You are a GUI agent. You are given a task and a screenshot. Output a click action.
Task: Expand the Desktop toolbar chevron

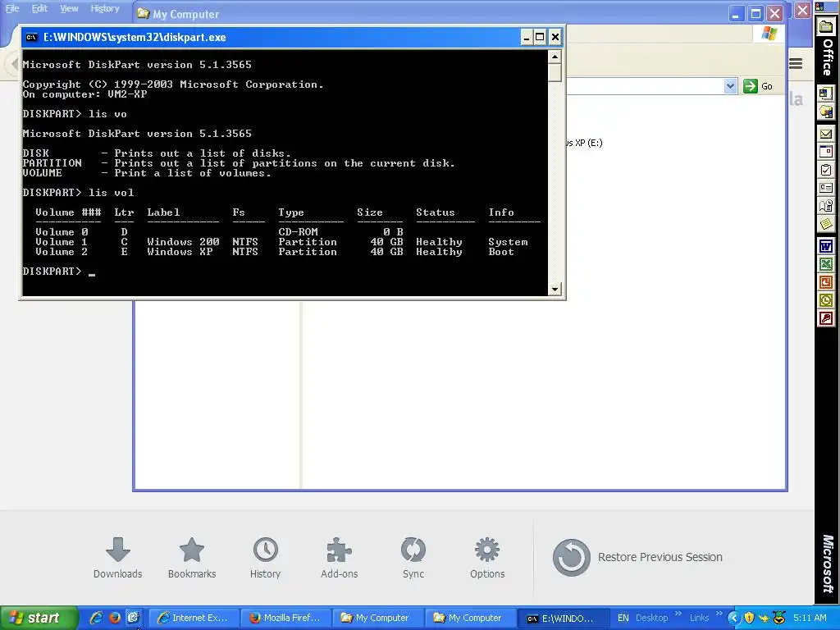click(x=678, y=614)
